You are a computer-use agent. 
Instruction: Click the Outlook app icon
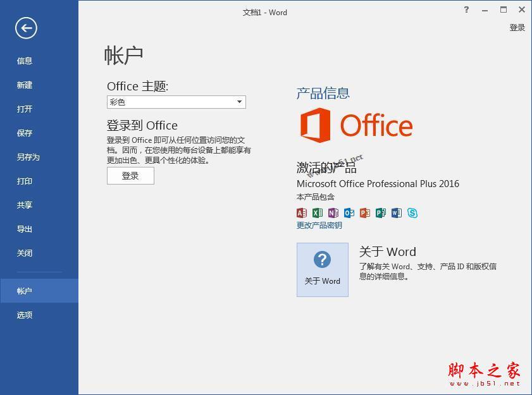349,212
